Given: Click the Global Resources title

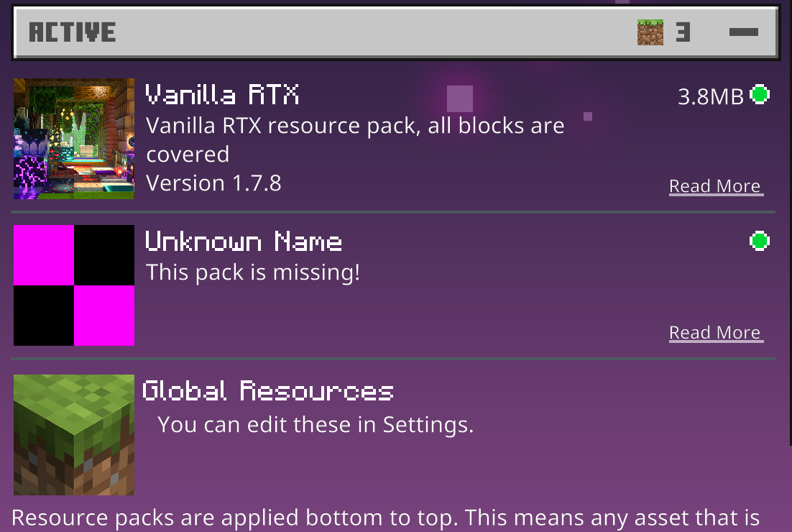Looking at the screenshot, I should (x=268, y=391).
